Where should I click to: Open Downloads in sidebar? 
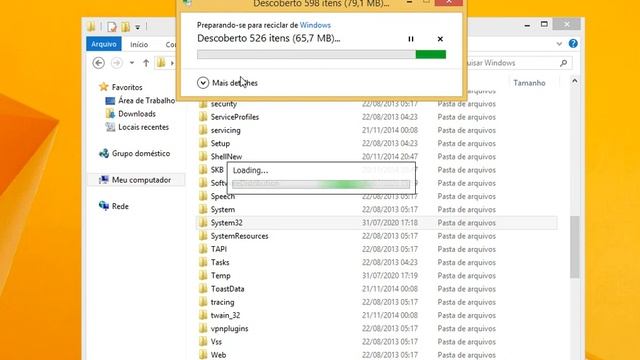coord(137,114)
